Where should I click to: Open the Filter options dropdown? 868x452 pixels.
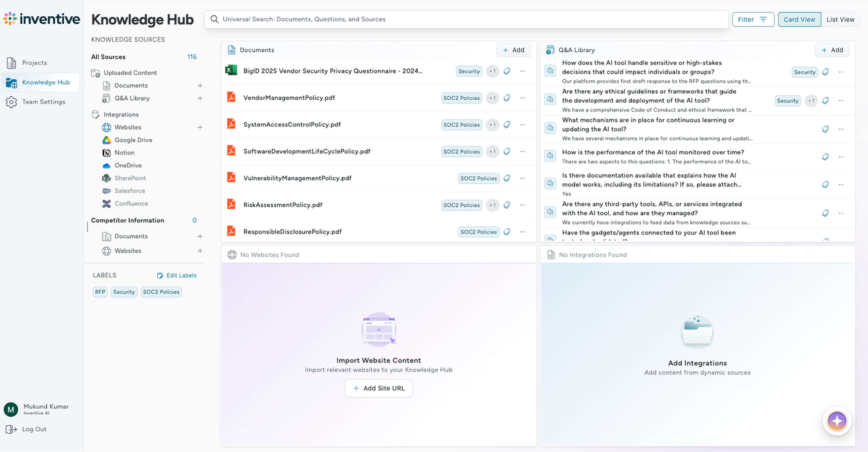tap(753, 19)
